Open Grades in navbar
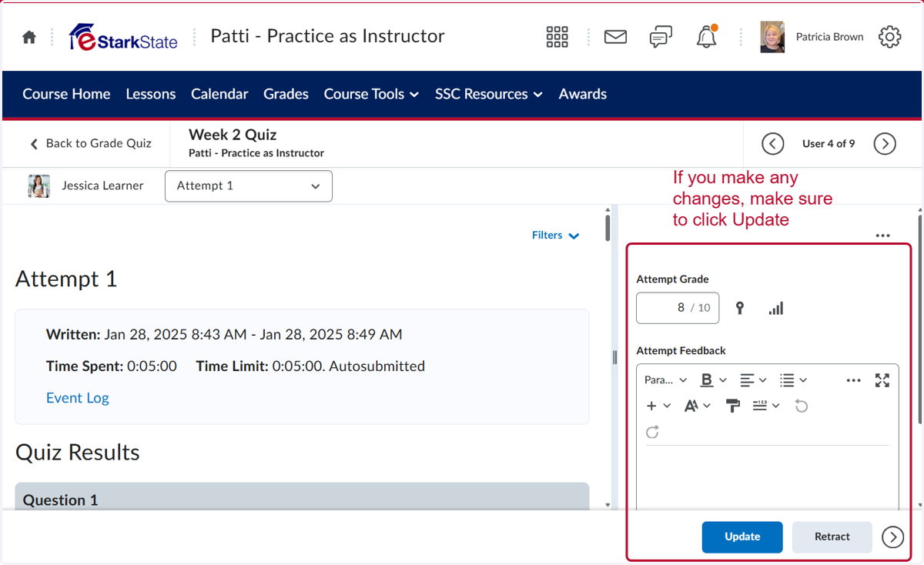This screenshot has height=565, width=924. click(x=286, y=94)
